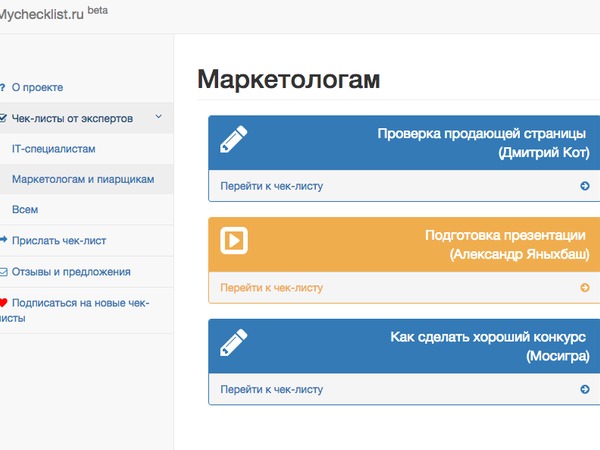Click Перейти к чек-листу under Проверка продающей страницы
The width and height of the screenshot is (600, 450).
pyautogui.click(x=272, y=186)
